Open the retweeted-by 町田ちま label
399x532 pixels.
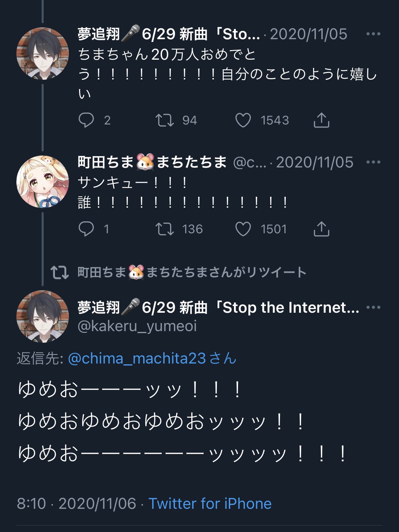(192, 272)
